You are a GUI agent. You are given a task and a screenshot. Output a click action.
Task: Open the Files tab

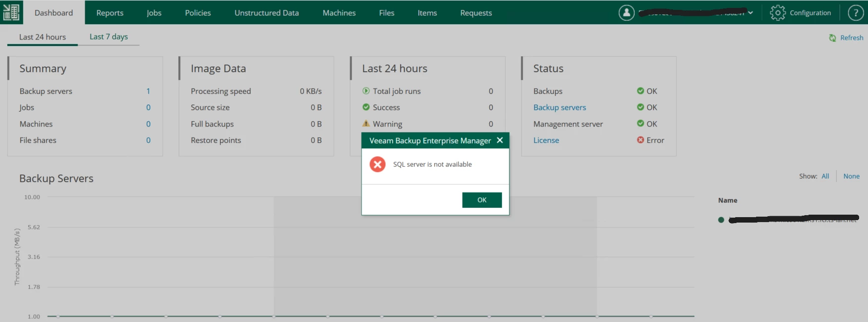(387, 13)
